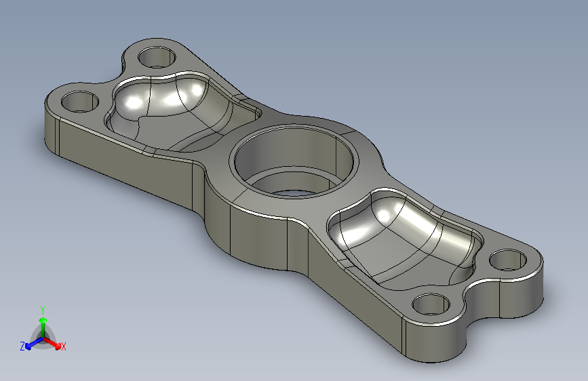588x381 pixels.
Task: Select the large central bore of the part
Action: click(294, 161)
